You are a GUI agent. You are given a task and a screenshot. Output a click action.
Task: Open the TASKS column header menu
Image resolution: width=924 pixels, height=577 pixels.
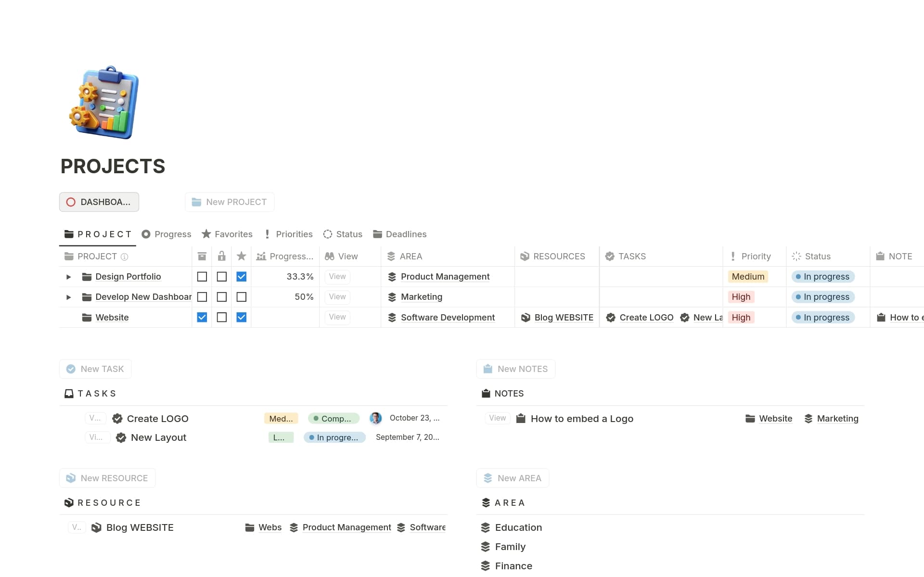coord(661,256)
